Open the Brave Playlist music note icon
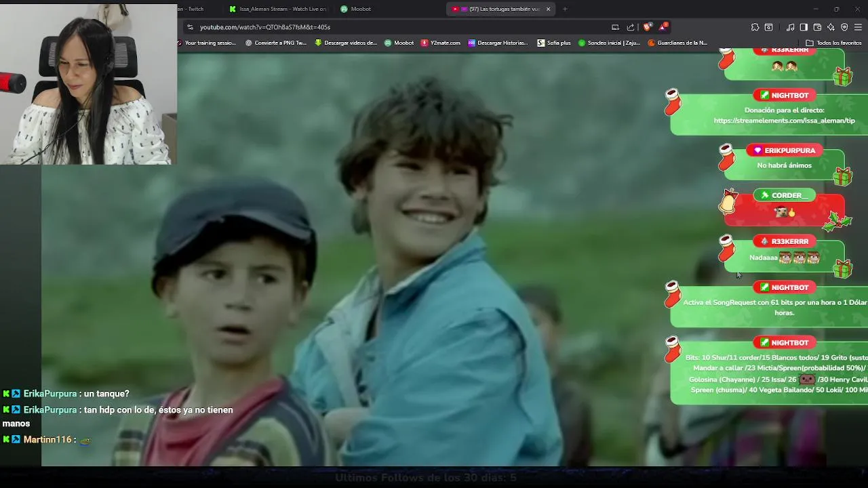Image resolution: width=868 pixels, height=488 pixels. [x=790, y=27]
